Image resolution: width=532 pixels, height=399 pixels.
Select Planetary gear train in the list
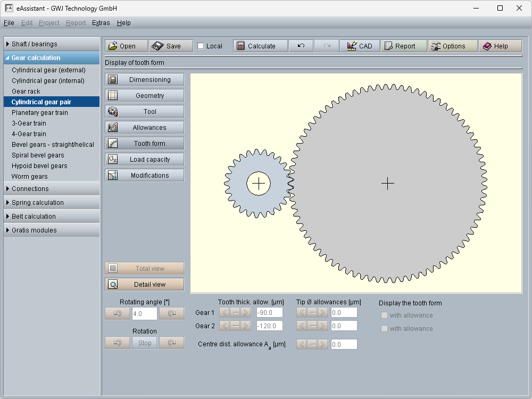click(x=40, y=113)
